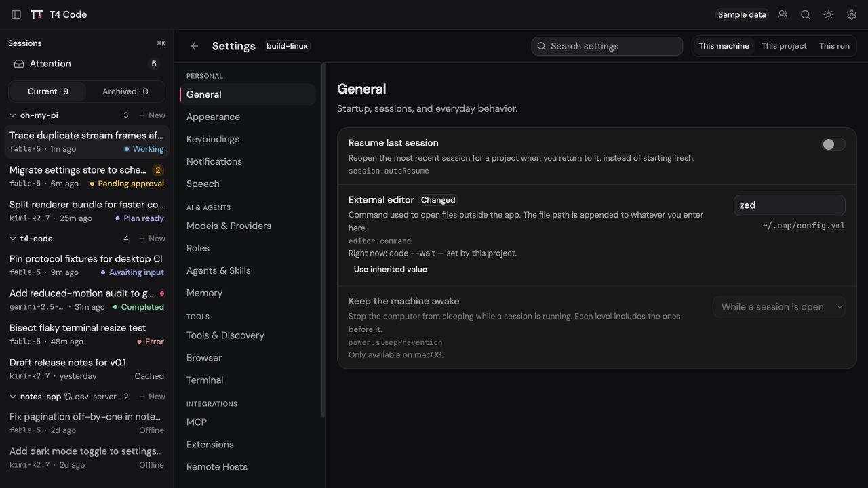Screen dimensions: 868x488
Task: Open session Fix pagination off-by-one
Action: [86, 423]
